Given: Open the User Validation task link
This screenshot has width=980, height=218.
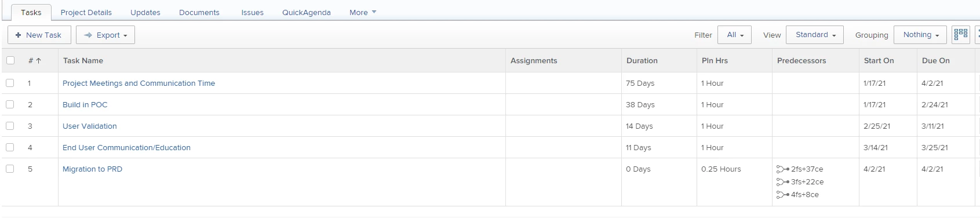Looking at the screenshot, I should click(x=90, y=126).
